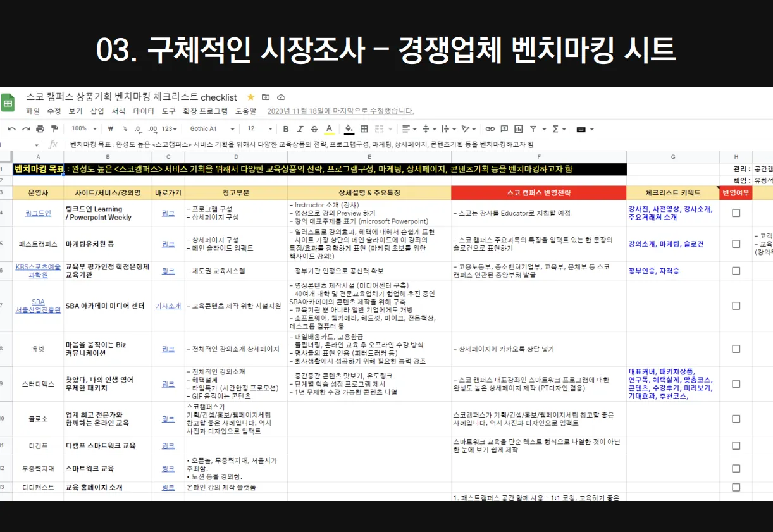
Task: Apply strikethrough formatting
Action: click(x=314, y=129)
